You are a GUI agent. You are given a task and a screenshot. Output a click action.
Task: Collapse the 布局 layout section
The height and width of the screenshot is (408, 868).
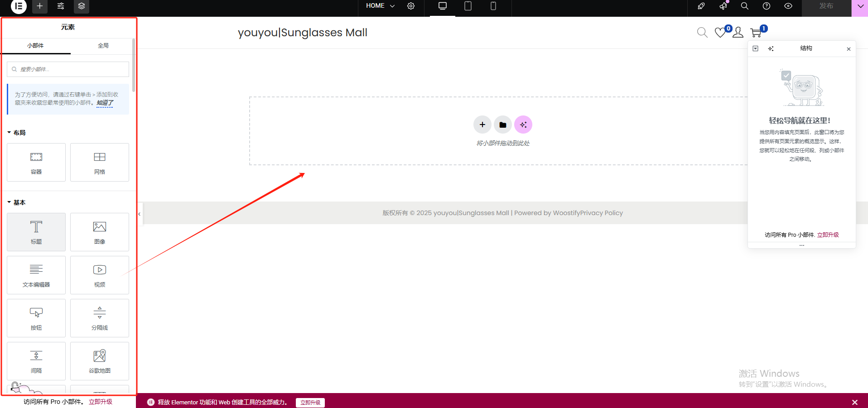(x=17, y=133)
